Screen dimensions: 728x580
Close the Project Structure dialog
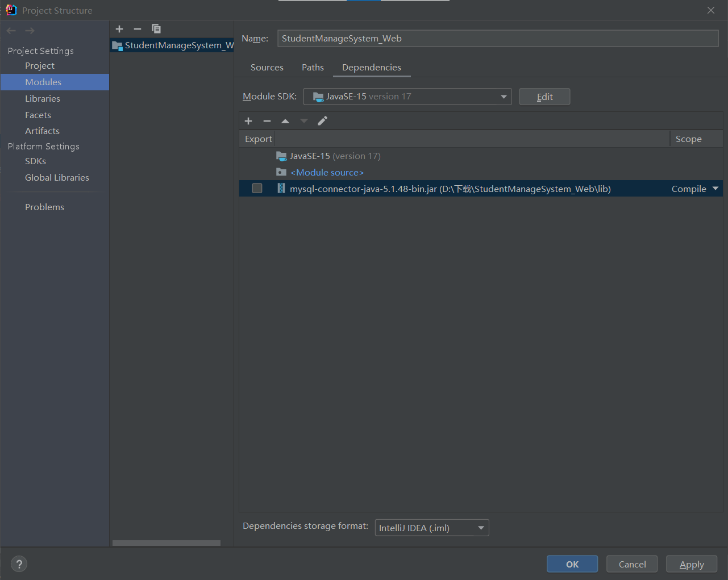click(x=711, y=10)
